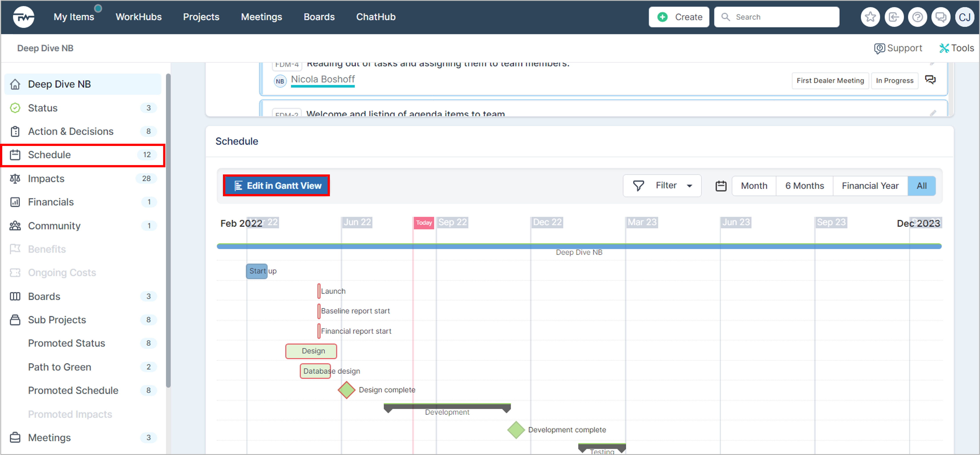Open the Tools menu
This screenshot has height=455, width=980.
956,48
